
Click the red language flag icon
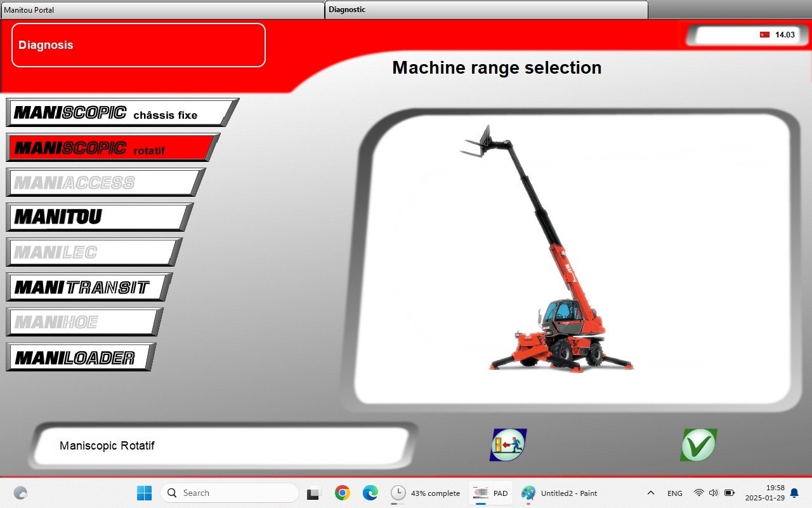pos(764,35)
